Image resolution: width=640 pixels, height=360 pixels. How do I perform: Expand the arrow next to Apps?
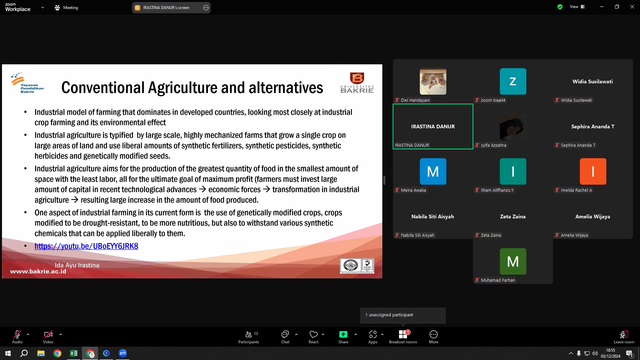pyautogui.click(x=382, y=334)
